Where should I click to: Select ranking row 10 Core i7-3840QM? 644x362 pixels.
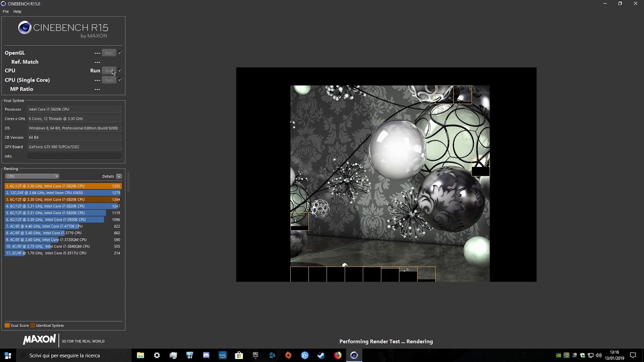(63, 246)
